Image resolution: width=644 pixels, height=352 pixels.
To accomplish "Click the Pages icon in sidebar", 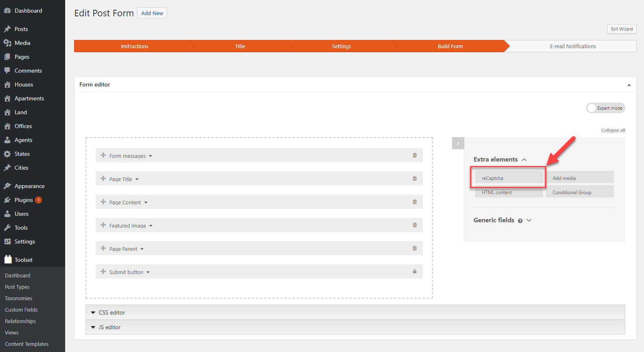I will coord(7,57).
